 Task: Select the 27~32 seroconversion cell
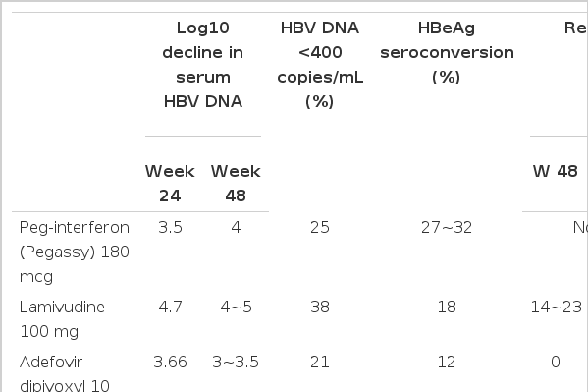[x=447, y=228]
